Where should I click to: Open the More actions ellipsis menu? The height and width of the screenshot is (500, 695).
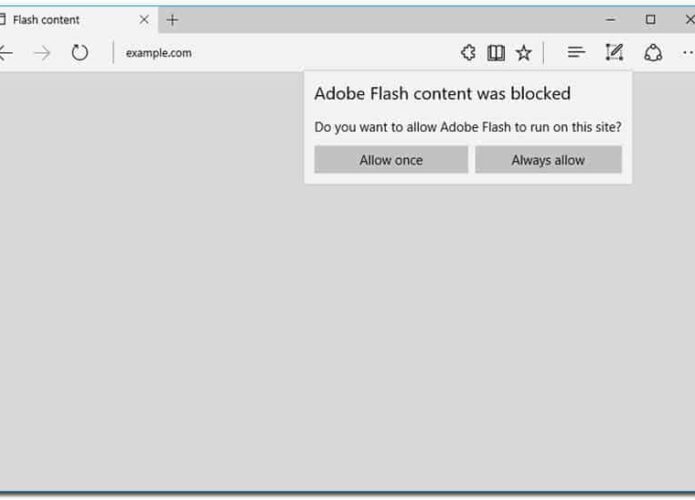tap(688, 52)
